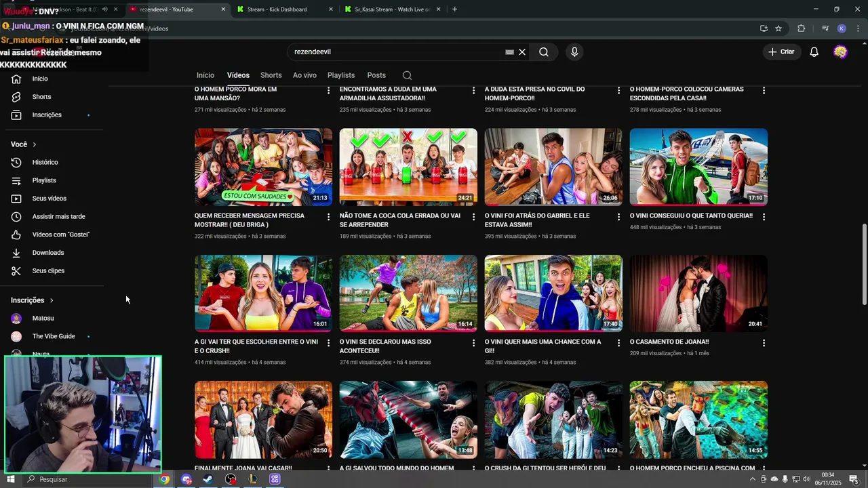Bookmark this page with star icon

778,28
